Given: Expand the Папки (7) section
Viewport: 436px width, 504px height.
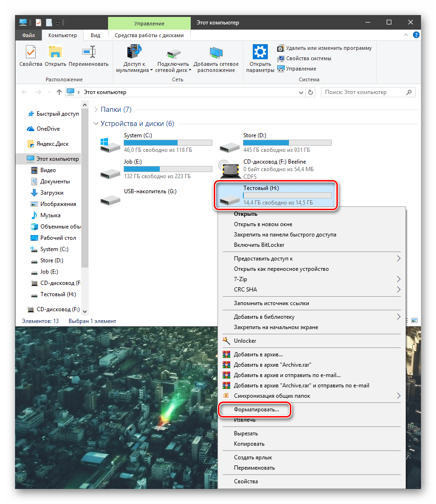Looking at the screenshot, I should click(96, 110).
